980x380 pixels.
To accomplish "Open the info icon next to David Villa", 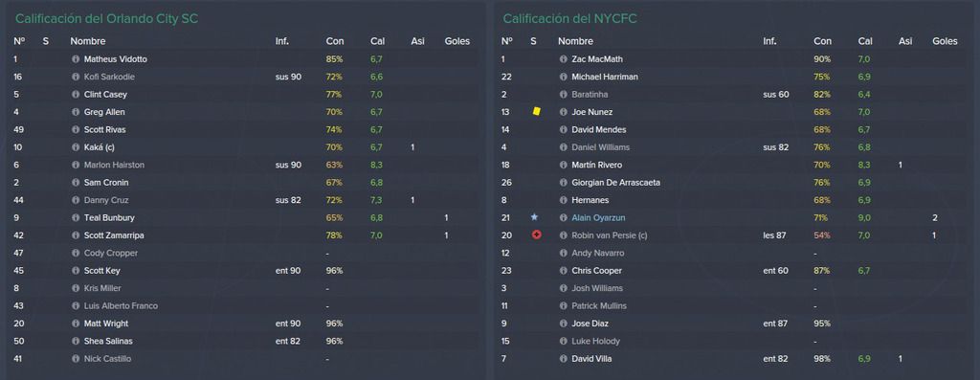I will tap(563, 359).
